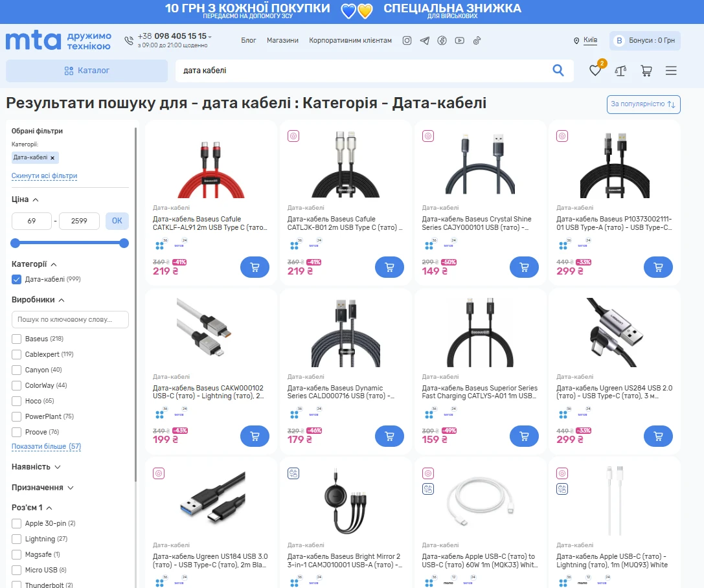This screenshot has height=588, width=704.
Task: Add Baseus CAKW000102 cable to cart
Action: (255, 436)
